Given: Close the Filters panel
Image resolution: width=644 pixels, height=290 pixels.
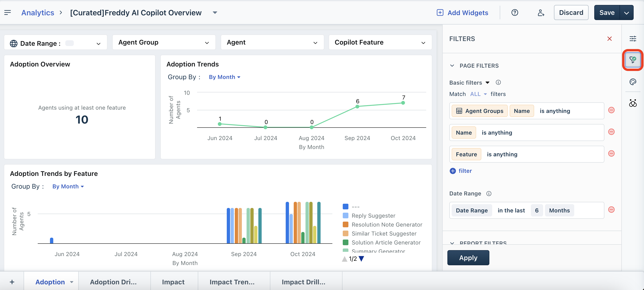Looking at the screenshot, I should point(609,39).
